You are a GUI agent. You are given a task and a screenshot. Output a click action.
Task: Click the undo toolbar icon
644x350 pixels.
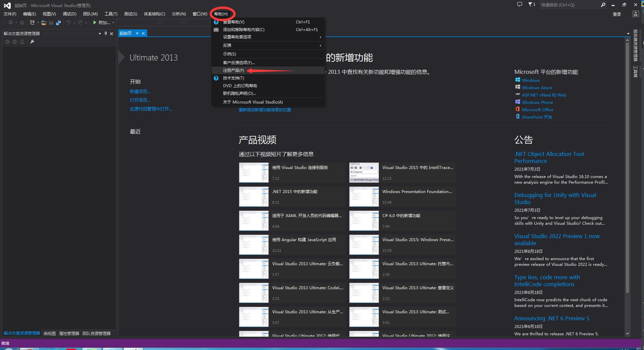pyautogui.click(x=68, y=22)
